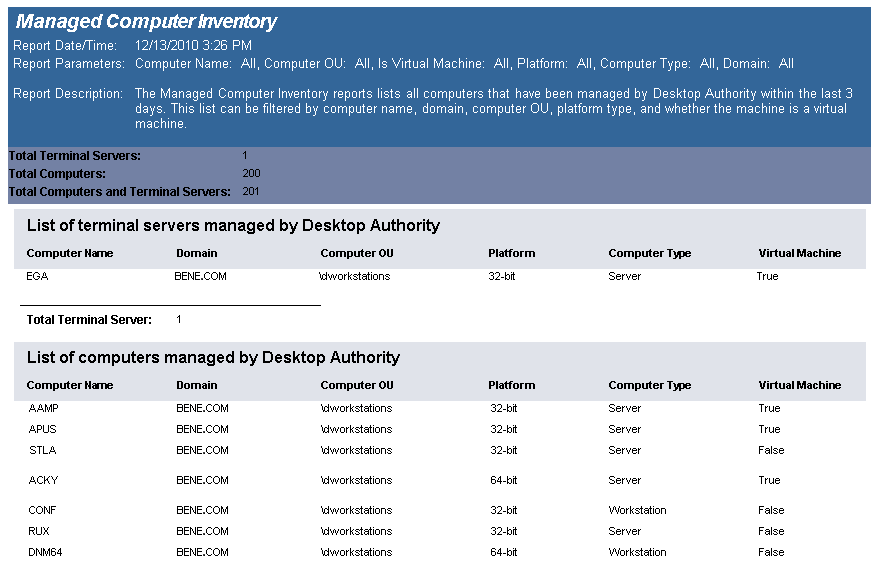This screenshot has height=570, width=879.
Task: Click Domain column header in terminal servers list
Action: [196, 253]
